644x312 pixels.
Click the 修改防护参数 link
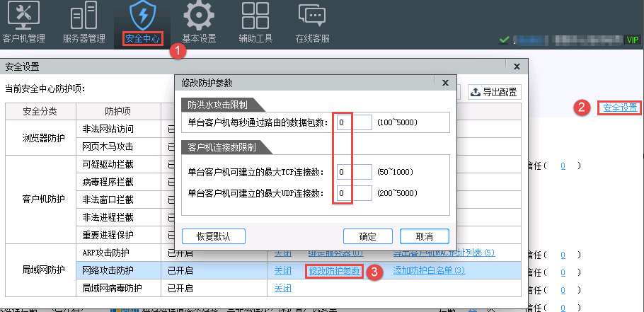pyautogui.click(x=335, y=270)
